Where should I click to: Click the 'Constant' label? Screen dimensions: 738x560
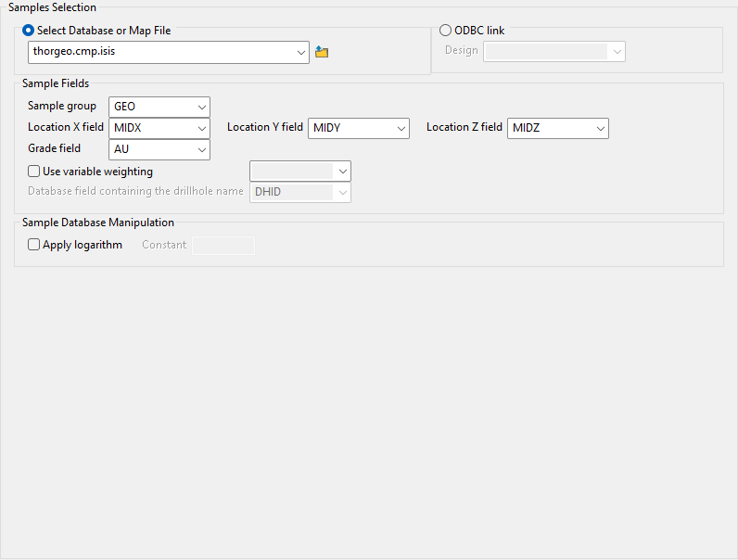[x=164, y=245]
